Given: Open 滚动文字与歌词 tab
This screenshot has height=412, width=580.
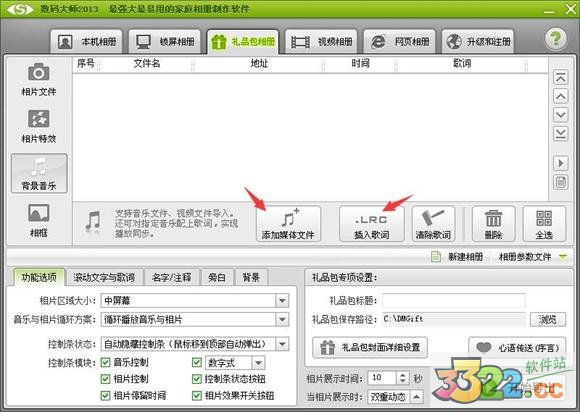Looking at the screenshot, I should point(104,277).
